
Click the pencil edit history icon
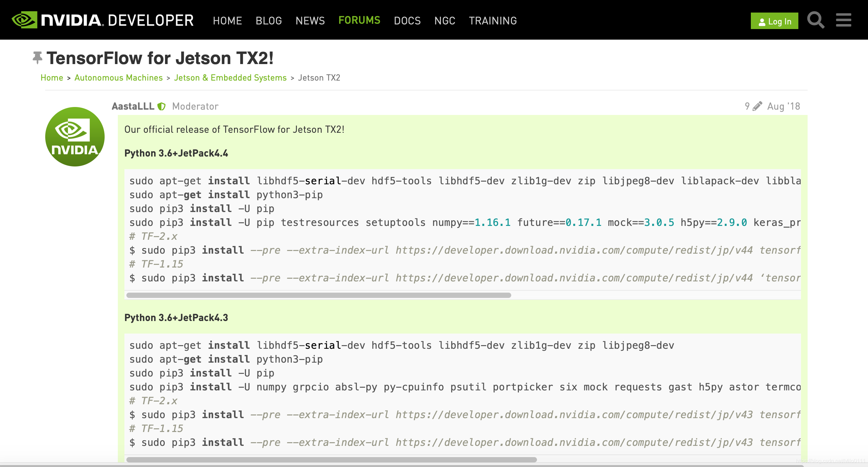click(757, 106)
